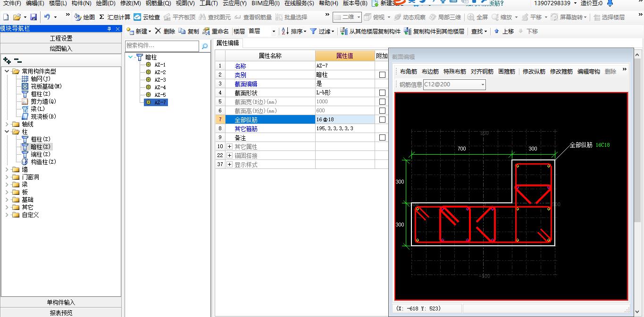Collapse all nodes with the minus icon

[17, 60]
